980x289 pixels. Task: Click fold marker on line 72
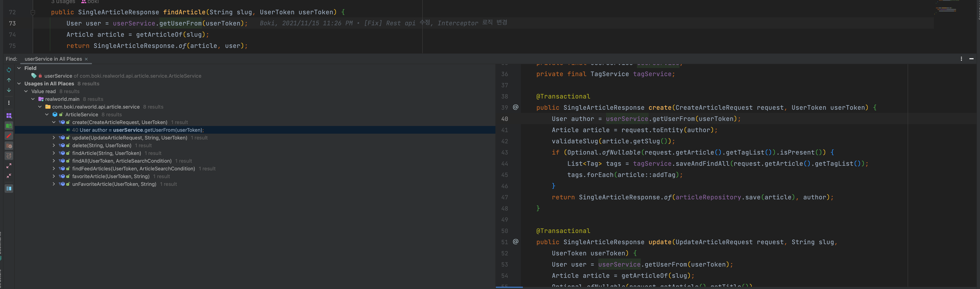(x=33, y=13)
